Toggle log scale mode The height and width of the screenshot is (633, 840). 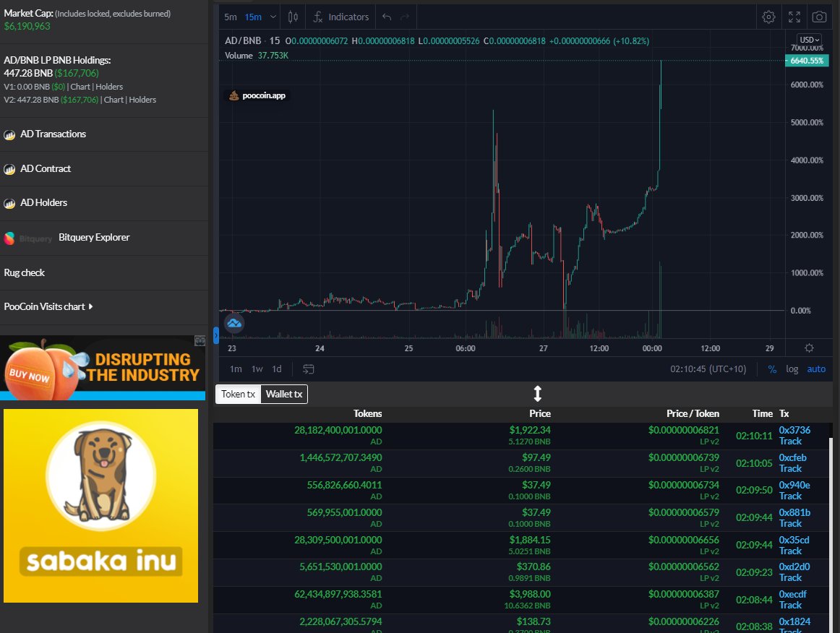[792, 369]
